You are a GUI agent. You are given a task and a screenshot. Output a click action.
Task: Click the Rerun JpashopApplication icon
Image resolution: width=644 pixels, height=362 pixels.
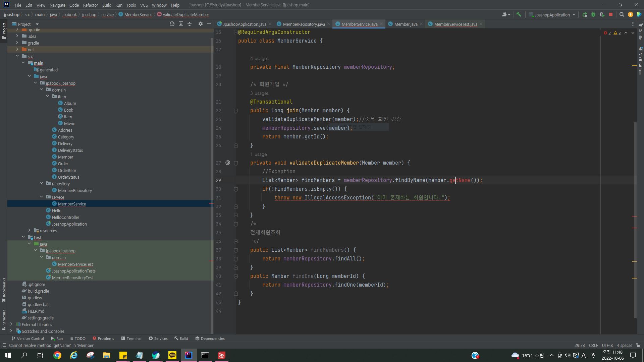point(585,14)
